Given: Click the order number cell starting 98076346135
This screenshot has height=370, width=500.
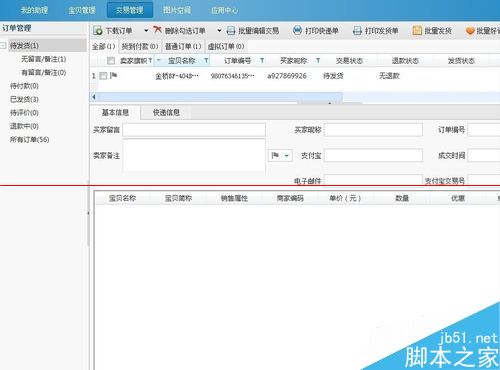Looking at the screenshot, I should point(233,76).
